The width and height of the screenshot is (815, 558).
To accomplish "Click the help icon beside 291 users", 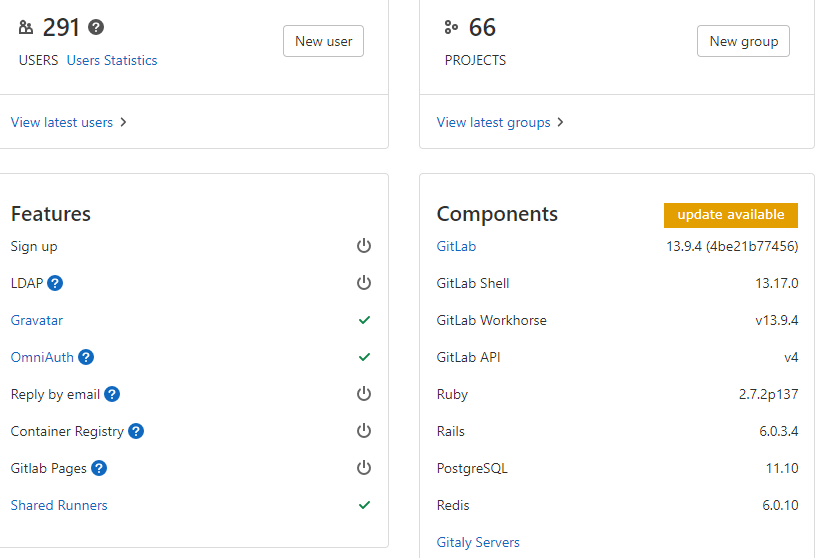I will pos(96,27).
